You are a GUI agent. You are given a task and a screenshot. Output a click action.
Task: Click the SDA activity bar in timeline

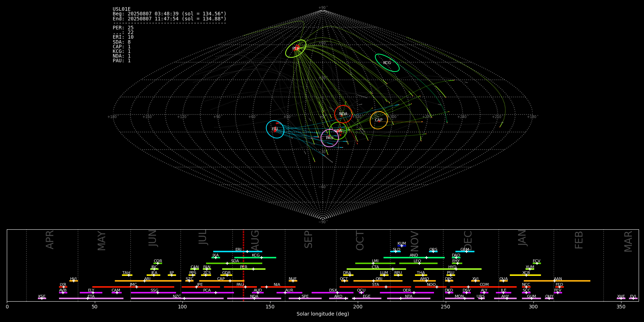[234, 263]
